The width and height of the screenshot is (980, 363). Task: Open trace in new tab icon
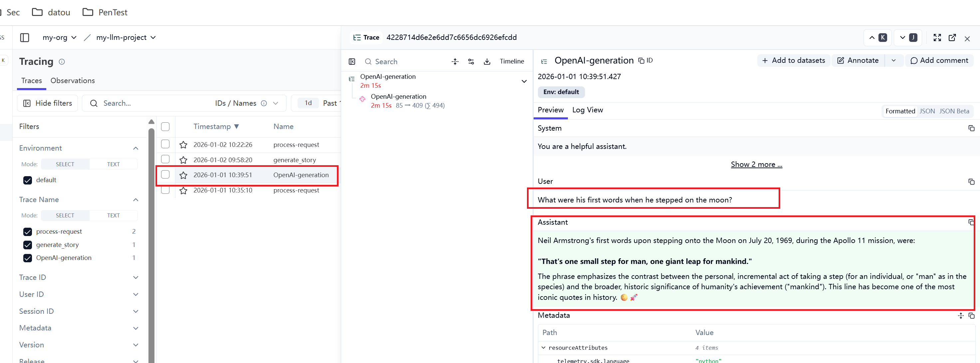coord(952,38)
